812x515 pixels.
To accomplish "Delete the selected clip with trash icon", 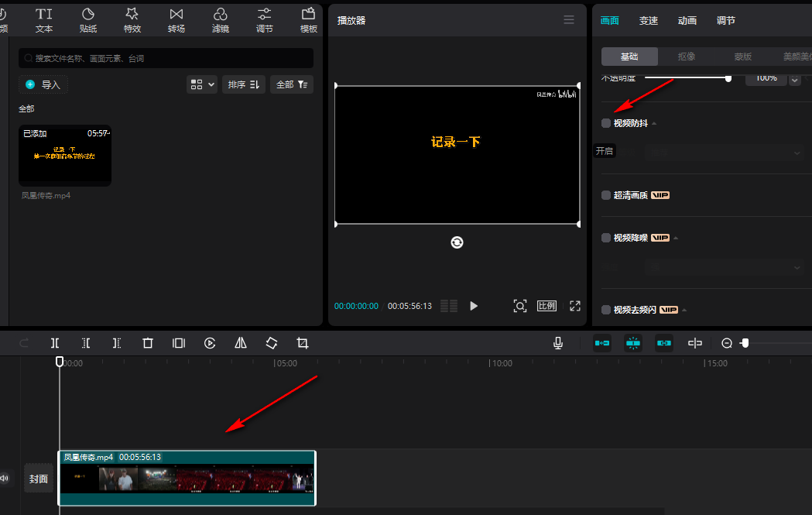I will (x=148, y=343).
